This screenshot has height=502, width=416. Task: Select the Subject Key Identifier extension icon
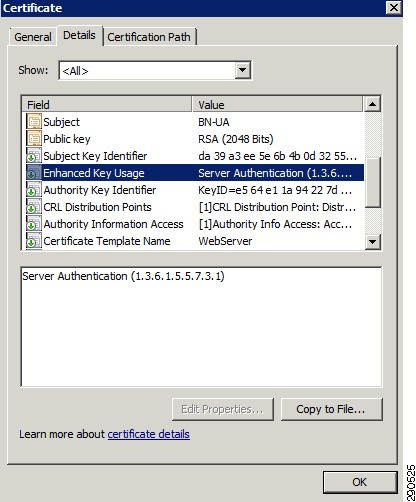34,156
